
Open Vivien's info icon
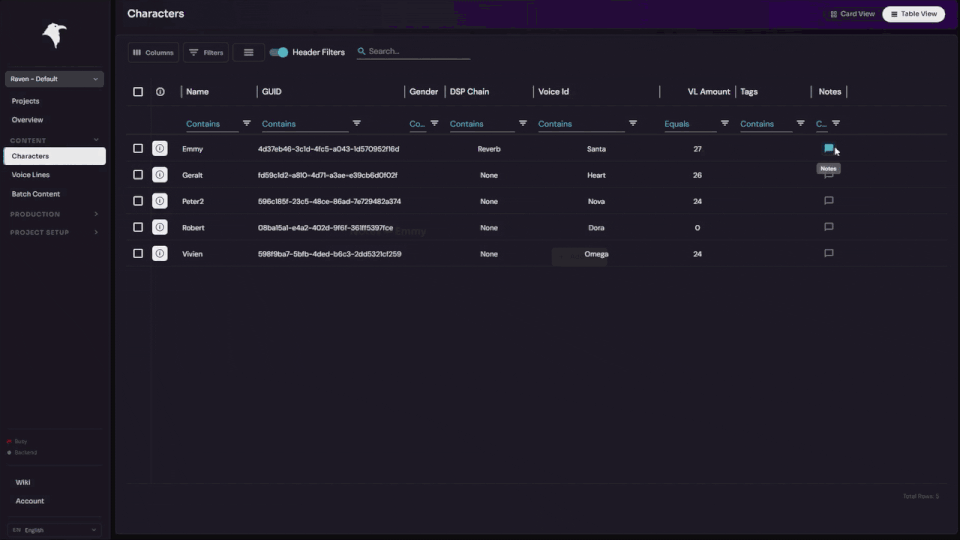(x=160, y=253)
